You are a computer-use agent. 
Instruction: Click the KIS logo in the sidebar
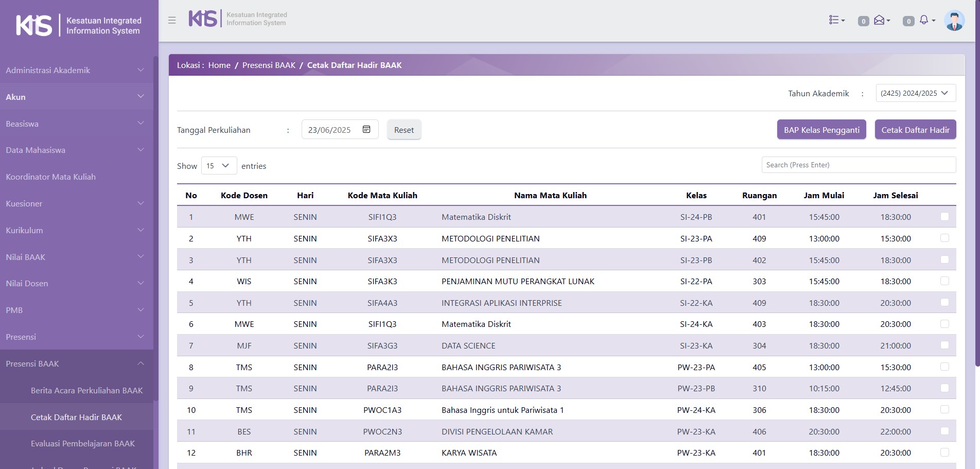click(34, 25)
